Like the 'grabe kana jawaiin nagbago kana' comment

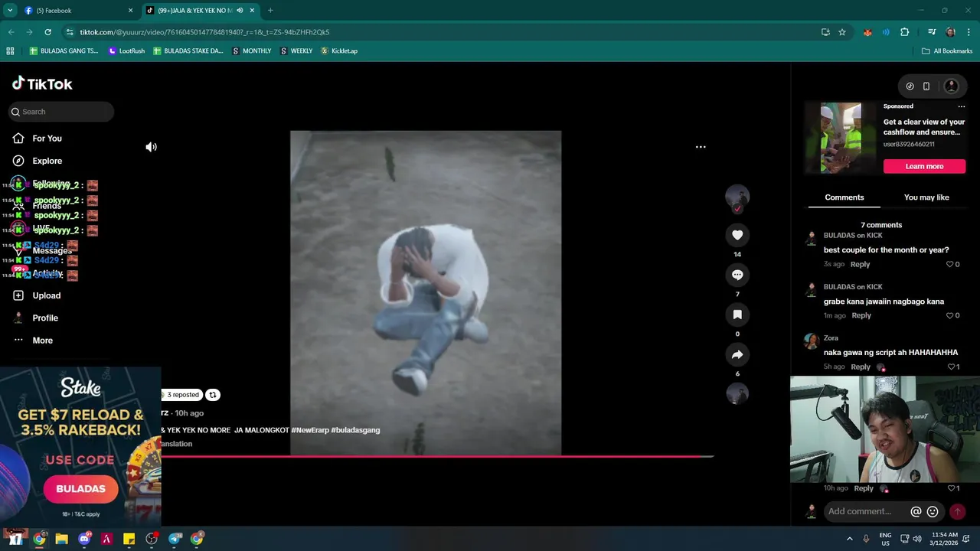[950, 315]
